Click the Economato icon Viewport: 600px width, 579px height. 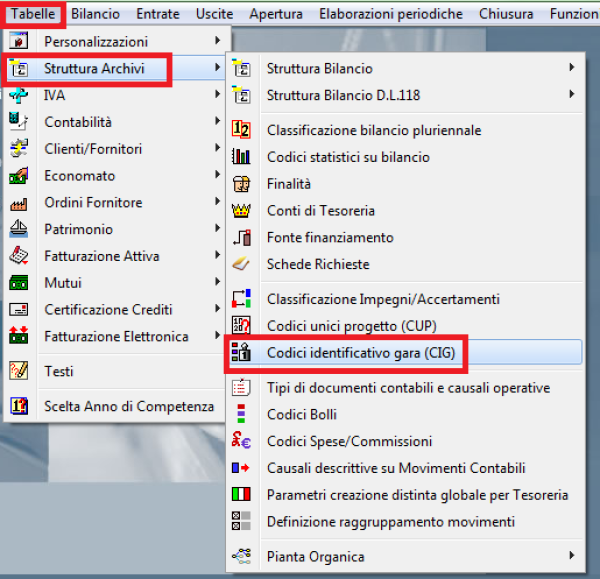18,176
